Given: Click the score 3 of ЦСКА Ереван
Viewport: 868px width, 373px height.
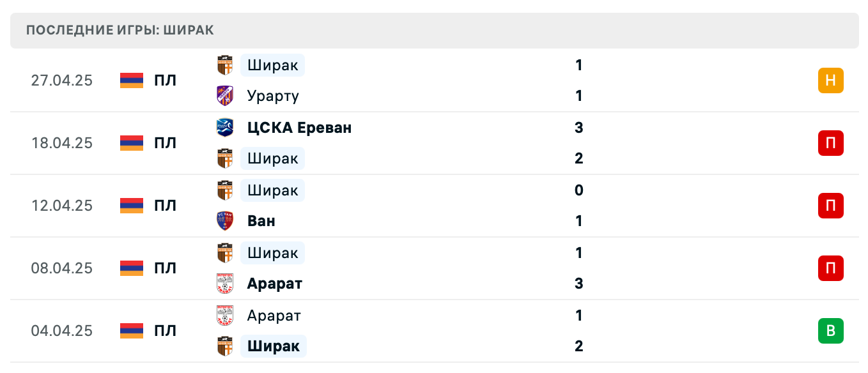Looking at the screenshot, I should (x=578, y=127).
